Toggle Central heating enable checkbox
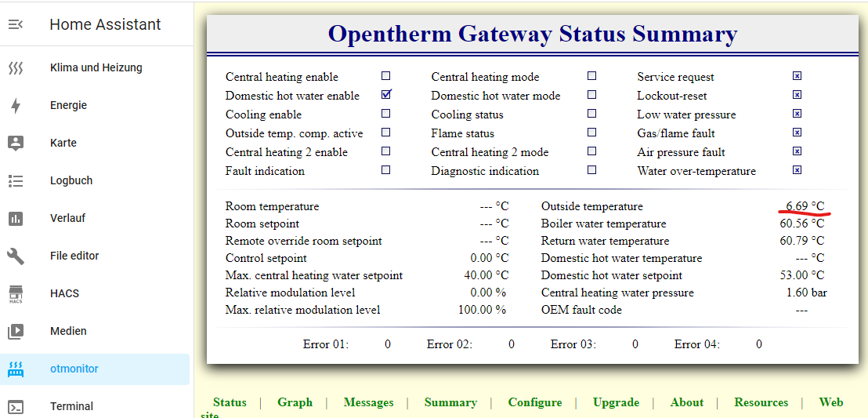868x418 pixels. tap(386, 76)
